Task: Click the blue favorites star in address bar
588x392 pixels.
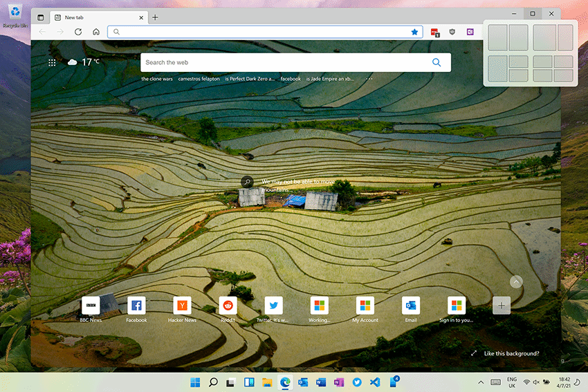Action: coord(414,32)
